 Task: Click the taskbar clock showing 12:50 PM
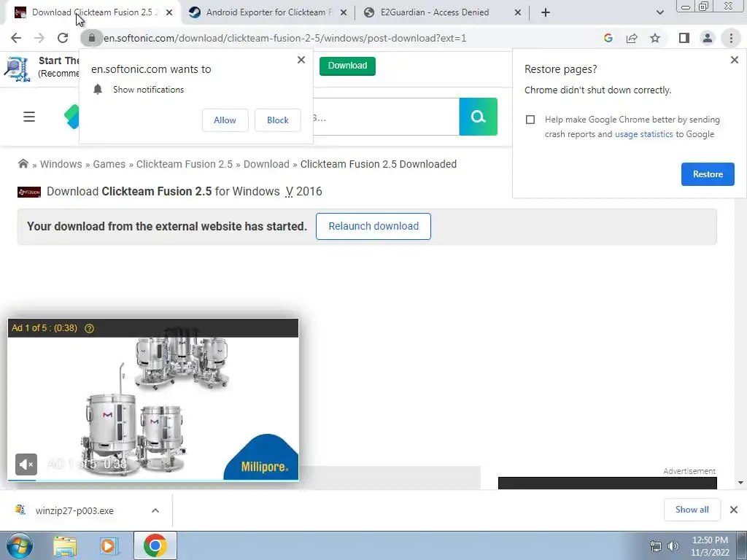click(x=710, y=546)
